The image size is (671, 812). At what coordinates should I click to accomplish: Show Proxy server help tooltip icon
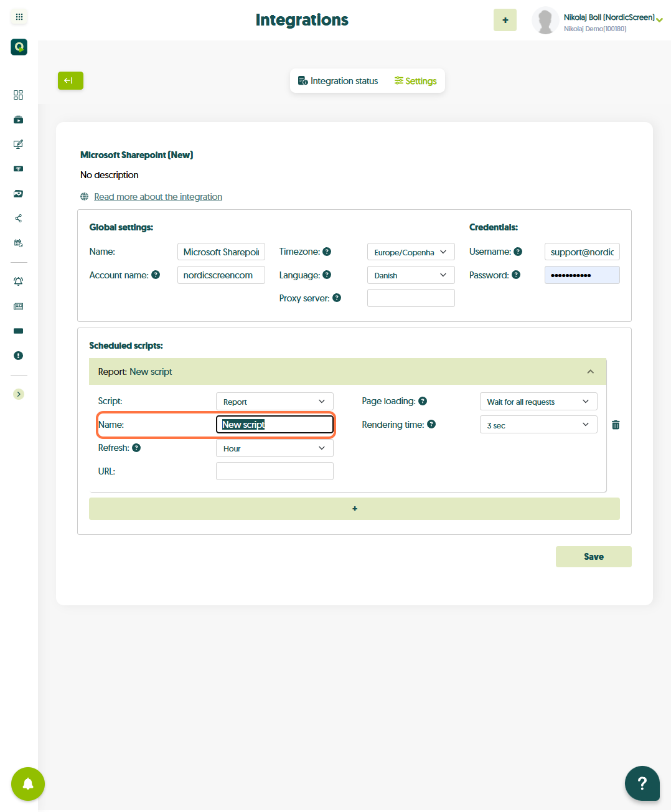click(x=337, y=298)
